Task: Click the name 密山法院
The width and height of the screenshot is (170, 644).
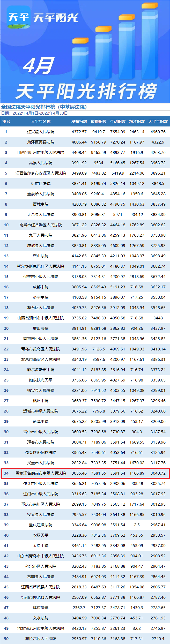Action: pos(41,256)
